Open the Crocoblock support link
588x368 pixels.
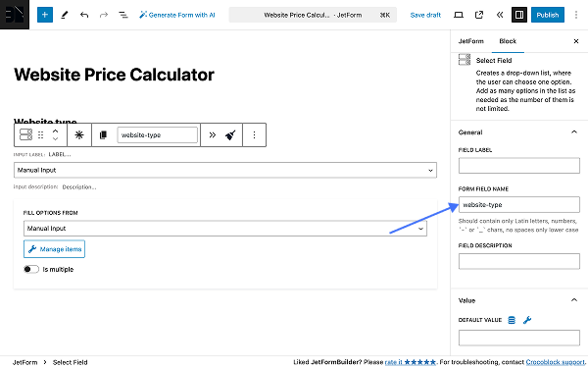coord(555,362)
